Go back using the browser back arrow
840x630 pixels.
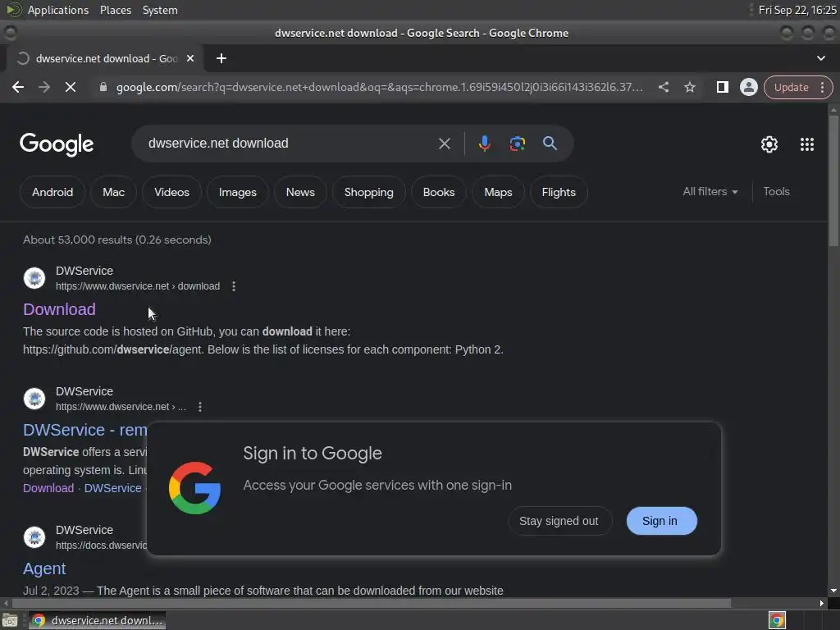(x=18, y=87)
